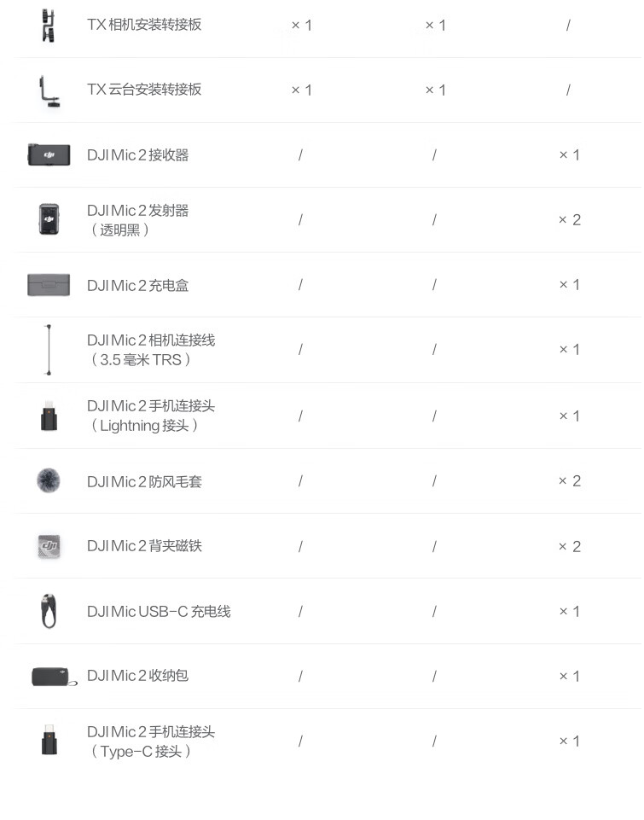Click the "DJI Mic 2 防风毛套" label

click(x=144, y=482)
